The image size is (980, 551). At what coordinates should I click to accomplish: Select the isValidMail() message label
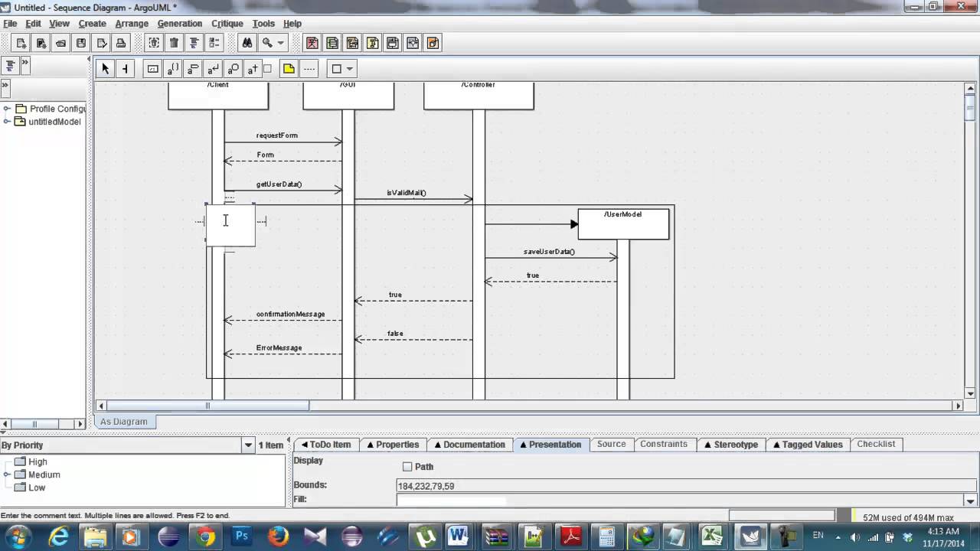(x=407, y=193)
